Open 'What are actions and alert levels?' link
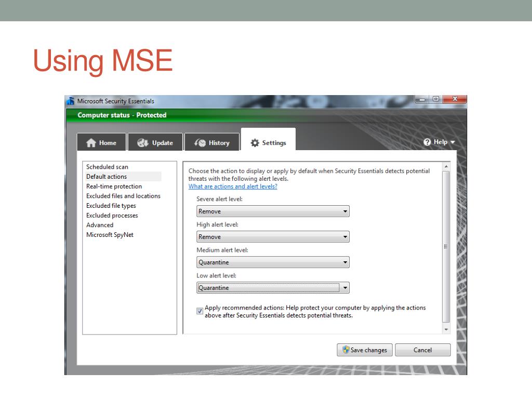The height and width of the screenshot is (399, 532). click(233, 187)
